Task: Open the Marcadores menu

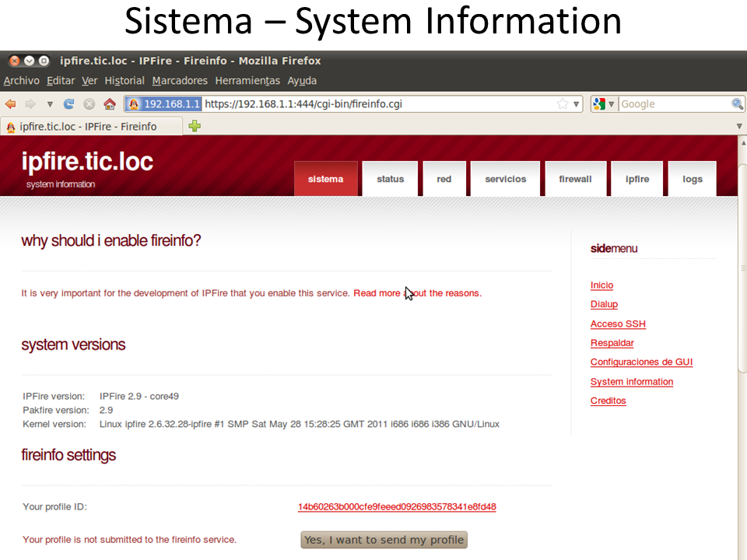Action: point(180,81)
